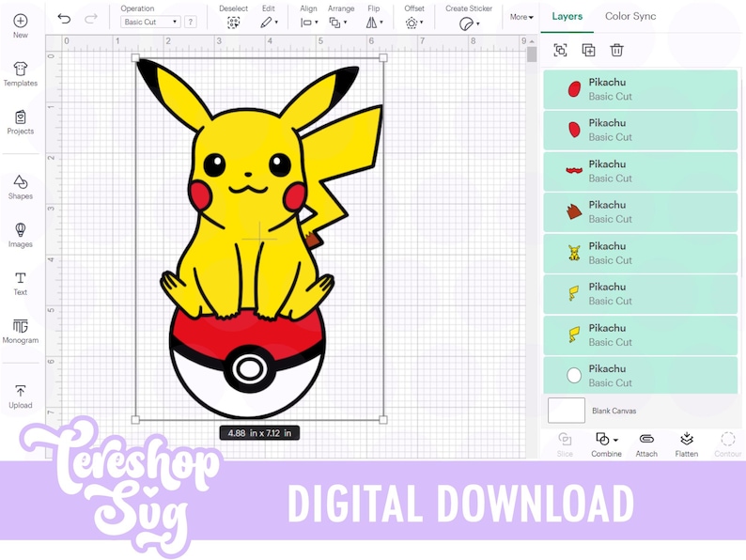Click the canvas vertical scrollbar
Image resolution: width=746 pixels, height=560 pixels.
(532, 54)
